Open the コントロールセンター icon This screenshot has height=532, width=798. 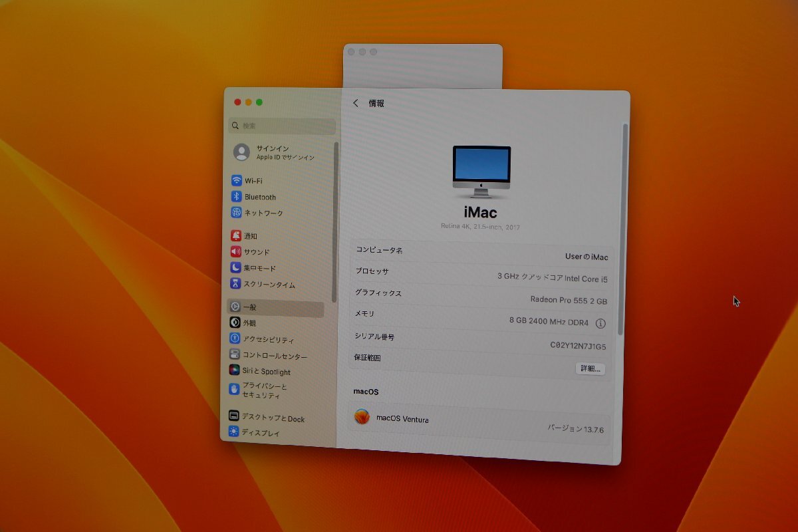[235, 354]
